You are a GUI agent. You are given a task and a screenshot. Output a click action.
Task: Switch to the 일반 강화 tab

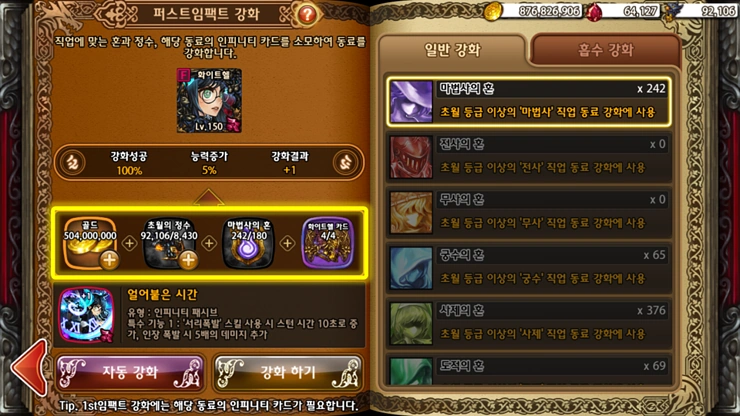tap(452, 50)
